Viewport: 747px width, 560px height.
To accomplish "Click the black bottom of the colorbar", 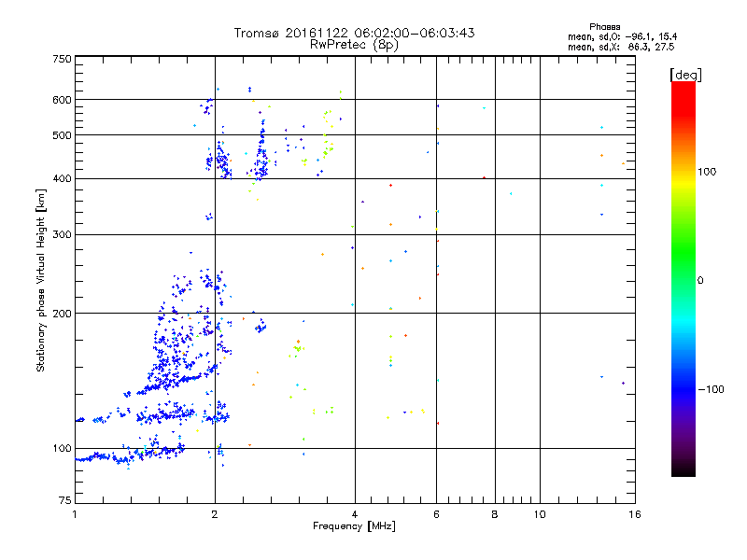I will click(684, 469).
